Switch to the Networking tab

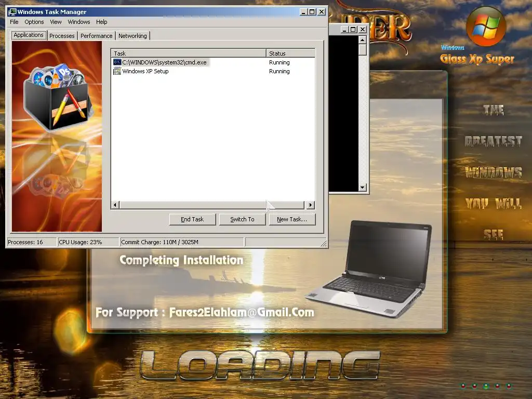click(x=132, y=36)
